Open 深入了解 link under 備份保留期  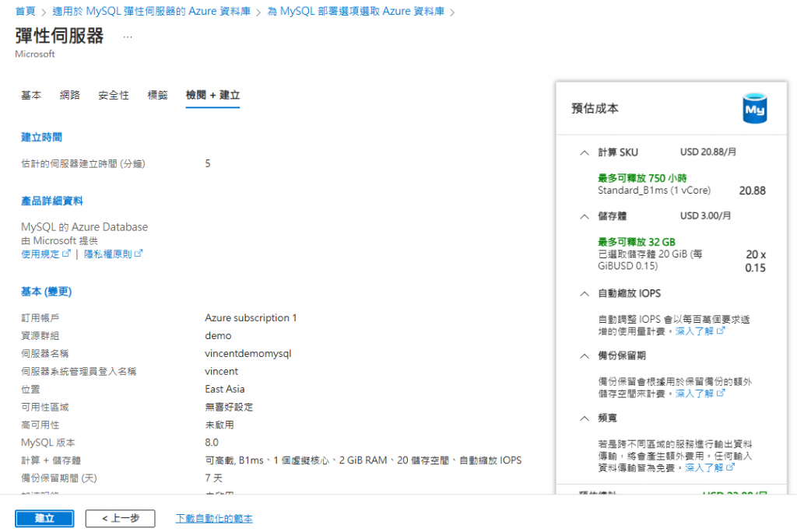(x=700, y=394)
